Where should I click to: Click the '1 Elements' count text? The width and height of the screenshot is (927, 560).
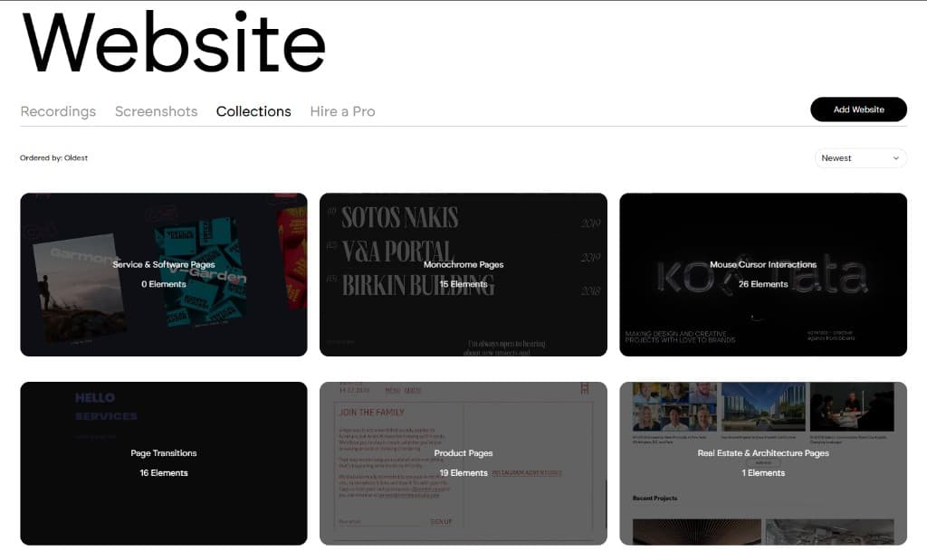[763, 473]
